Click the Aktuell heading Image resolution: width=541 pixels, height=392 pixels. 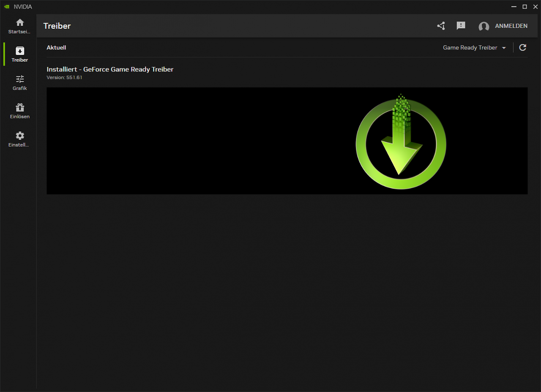click(56, 48)
